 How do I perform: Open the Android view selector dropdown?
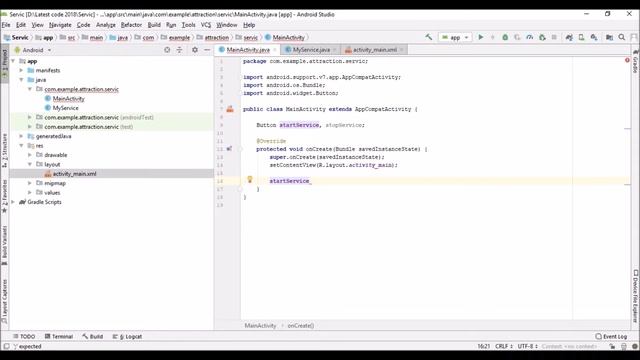tap(33, 50)
